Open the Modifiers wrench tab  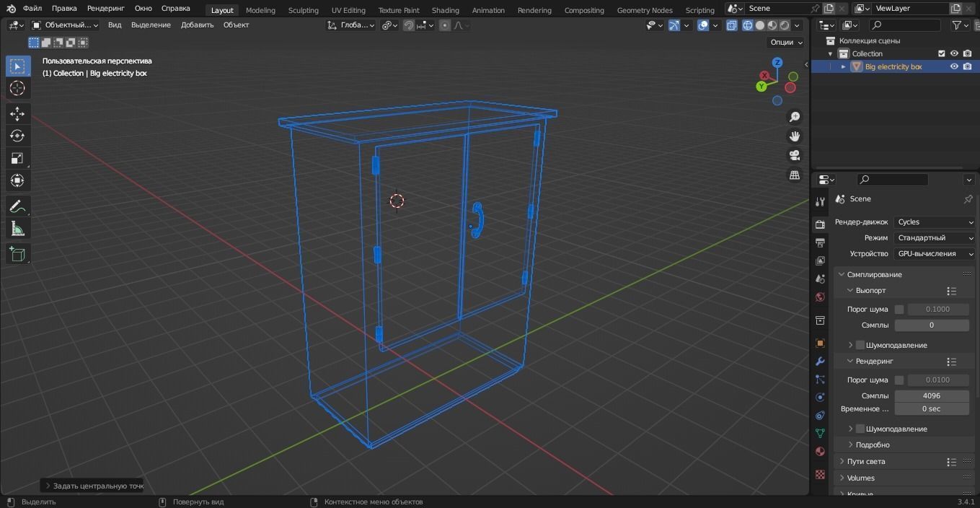(x=820, y=362)
